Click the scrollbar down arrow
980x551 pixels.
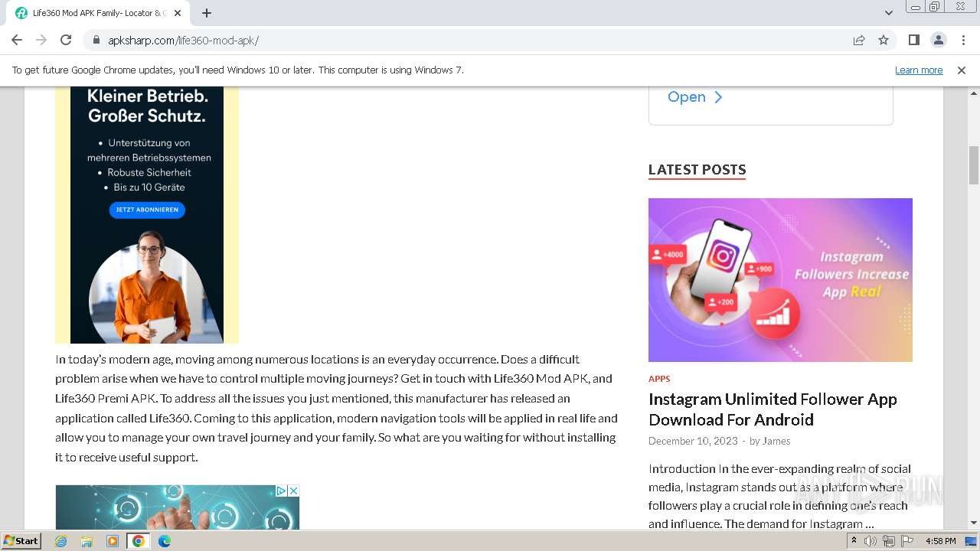974,523
